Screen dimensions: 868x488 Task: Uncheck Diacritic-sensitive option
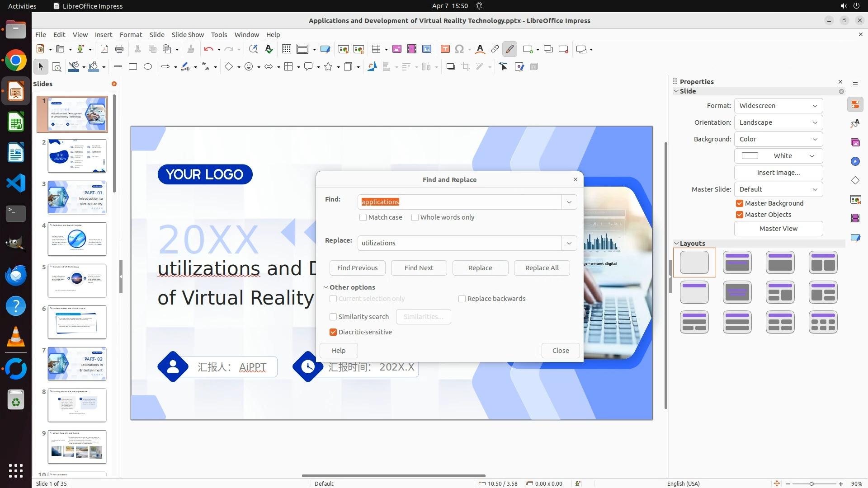[333, 332]
